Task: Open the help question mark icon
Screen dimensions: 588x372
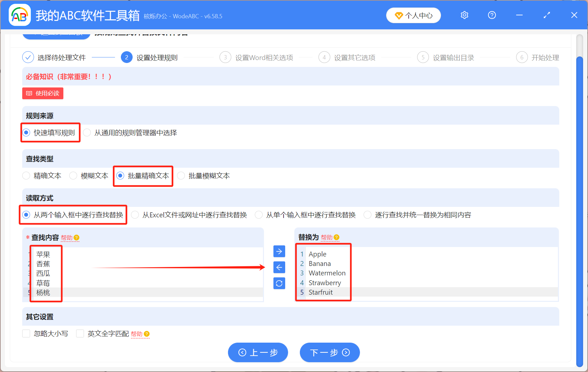Action: 492,15
